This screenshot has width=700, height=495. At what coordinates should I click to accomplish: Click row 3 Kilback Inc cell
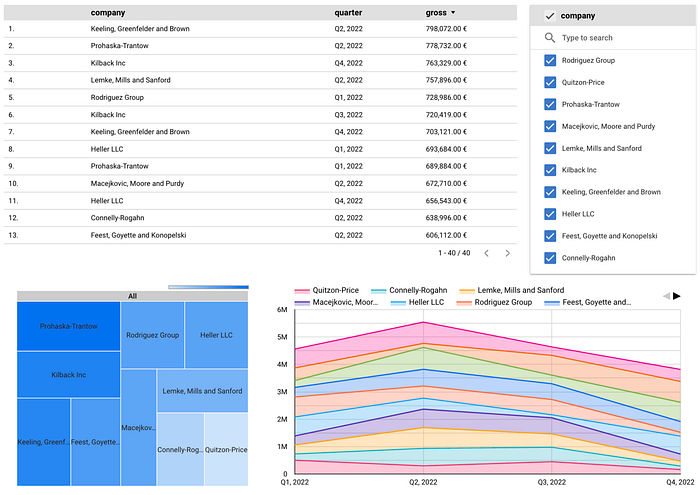108,63
